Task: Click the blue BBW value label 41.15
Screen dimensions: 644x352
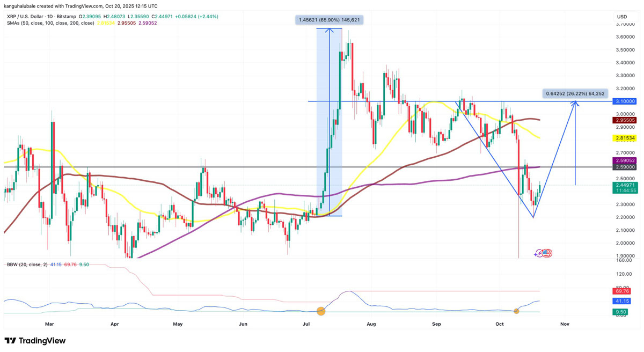Action: tap(621, 301)
